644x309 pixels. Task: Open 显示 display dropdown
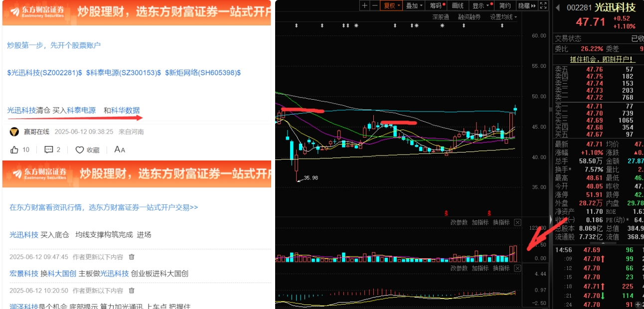pos(481,5)
